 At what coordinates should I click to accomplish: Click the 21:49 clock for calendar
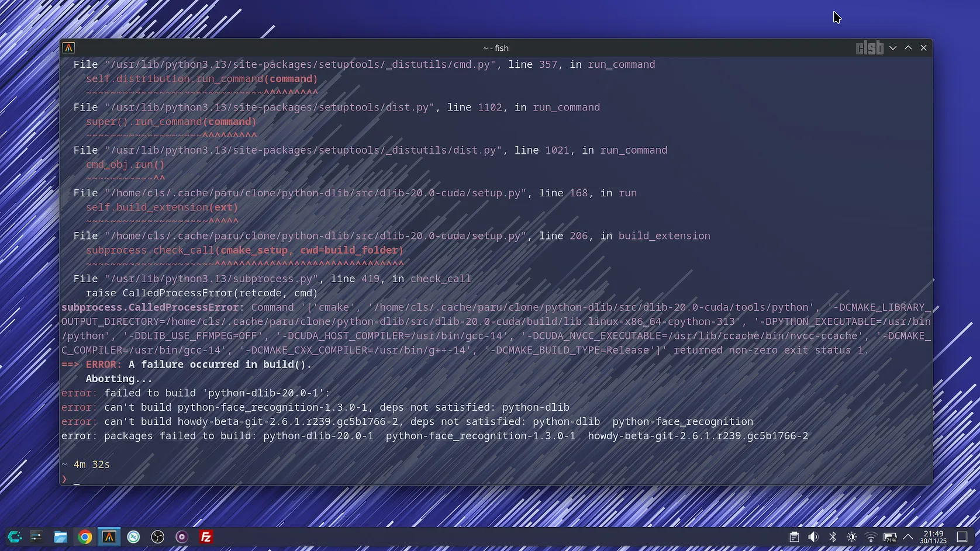coord(933,537)
